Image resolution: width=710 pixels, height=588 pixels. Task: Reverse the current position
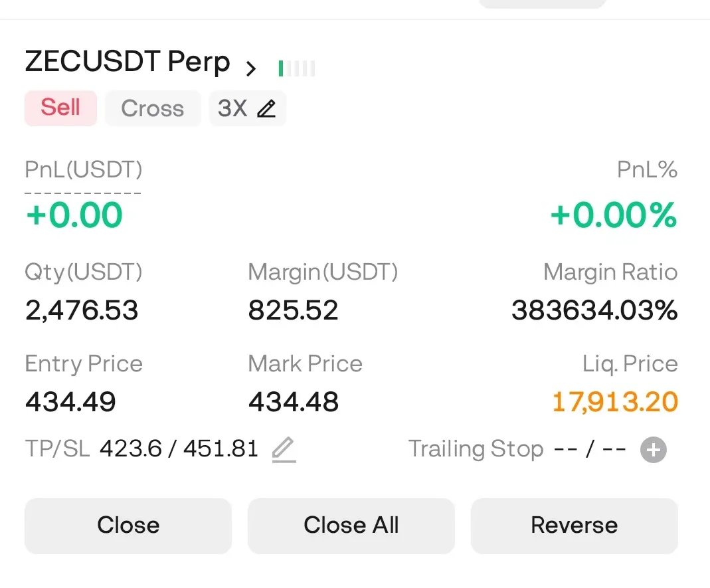pos(574,526)
